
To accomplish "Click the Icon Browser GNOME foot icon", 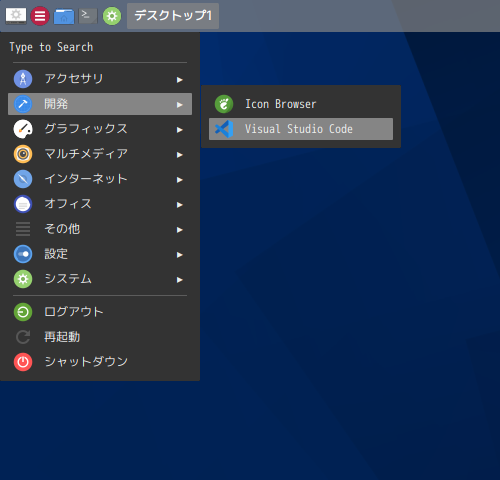I will point(224,104).
